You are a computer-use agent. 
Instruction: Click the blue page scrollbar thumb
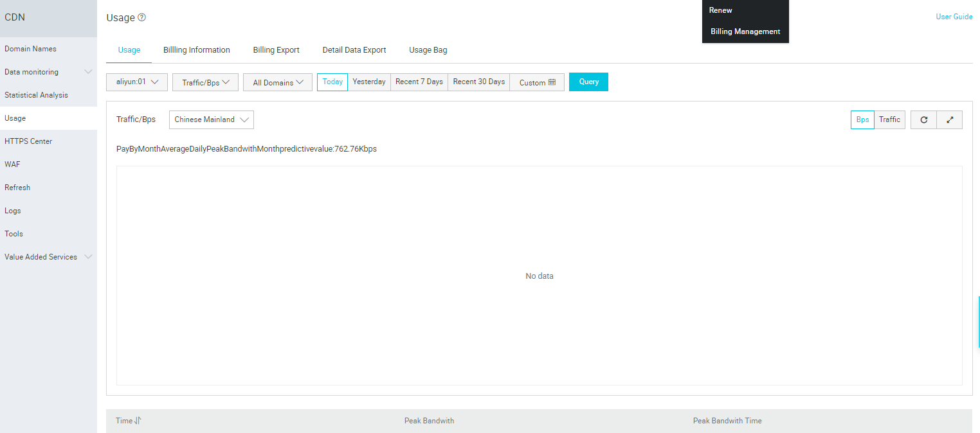click(x=979, y=322)
